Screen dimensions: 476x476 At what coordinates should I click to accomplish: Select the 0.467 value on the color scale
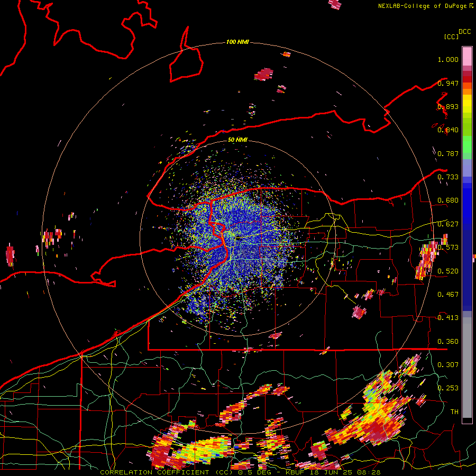(448, 295)
